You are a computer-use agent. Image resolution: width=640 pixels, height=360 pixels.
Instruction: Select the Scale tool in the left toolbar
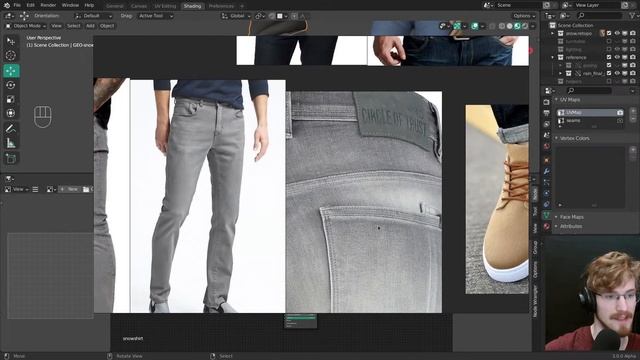[x=11, y=99]
